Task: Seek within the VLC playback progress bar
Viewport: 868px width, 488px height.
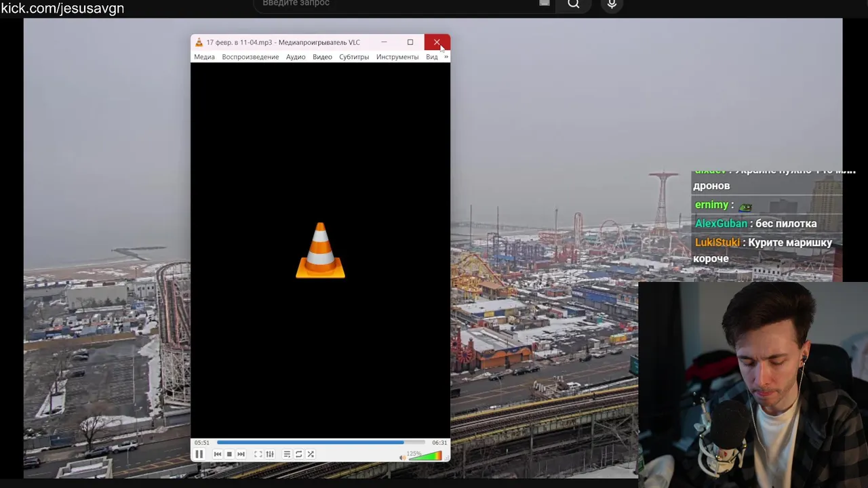Action: click(x=321, y=443)
